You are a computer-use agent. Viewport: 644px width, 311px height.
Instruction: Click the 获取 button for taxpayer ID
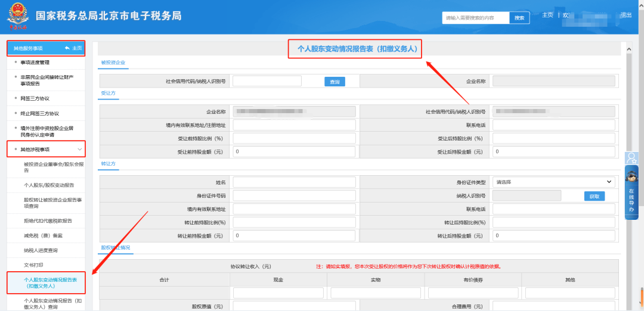[595, 196]
